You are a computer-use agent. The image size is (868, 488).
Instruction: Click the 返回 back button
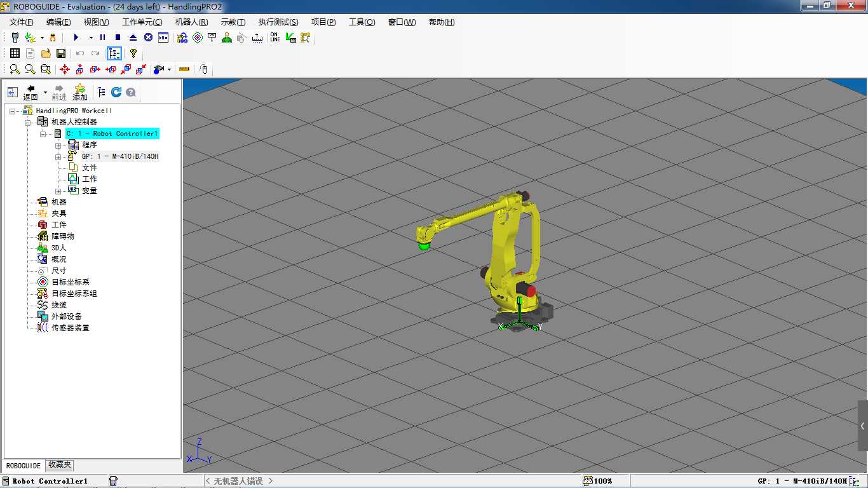(x=31, y=93)
